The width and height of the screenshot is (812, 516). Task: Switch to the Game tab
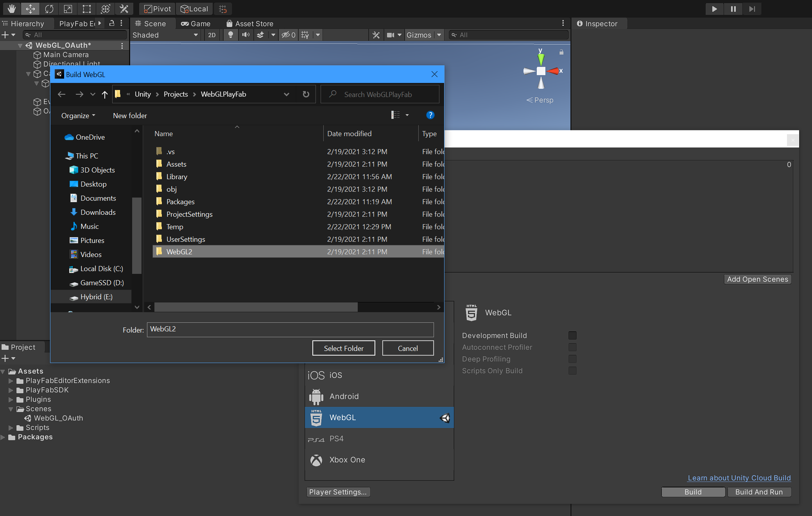click(196, 23)
